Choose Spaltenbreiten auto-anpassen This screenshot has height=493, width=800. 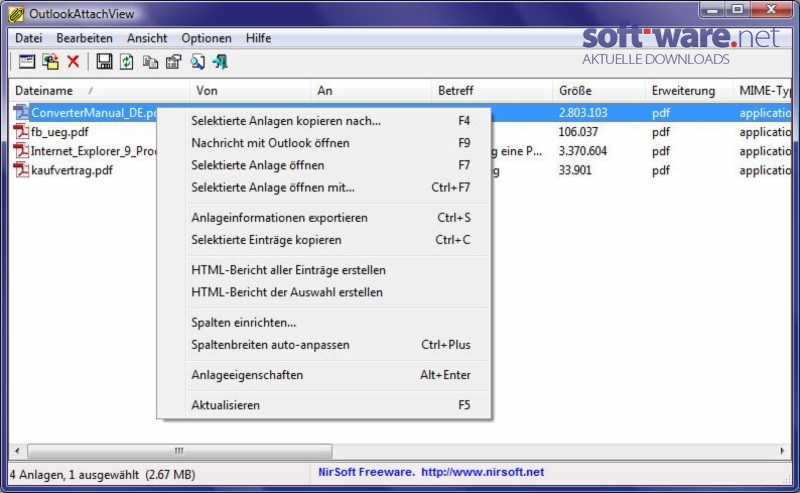pos(324,344)
